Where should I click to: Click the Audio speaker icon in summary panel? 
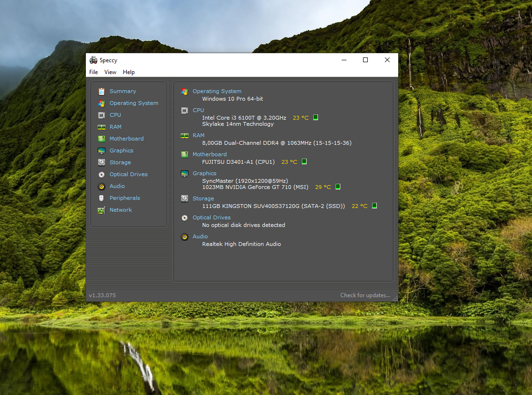[x=185, y=237]
